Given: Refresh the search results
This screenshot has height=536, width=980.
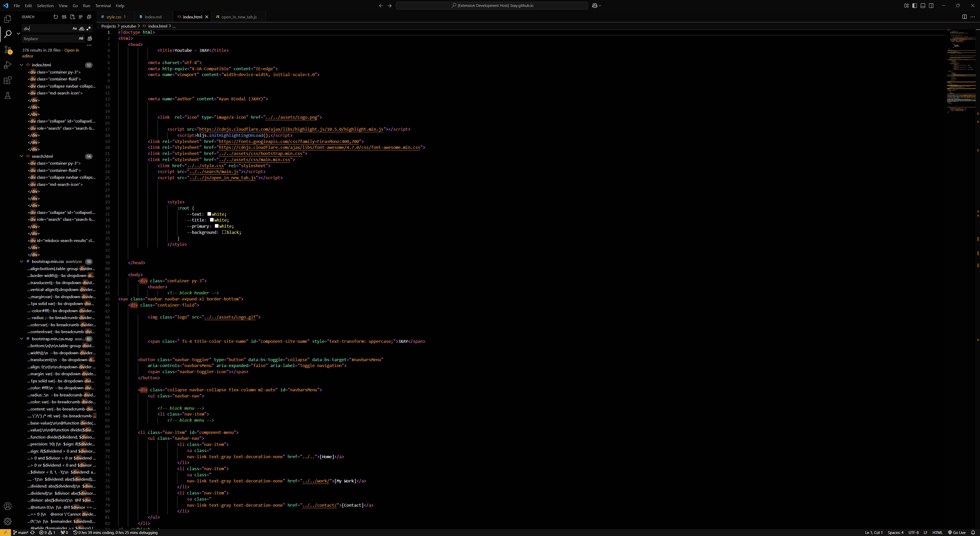Looking at the screenshot, I should [56, 17].
